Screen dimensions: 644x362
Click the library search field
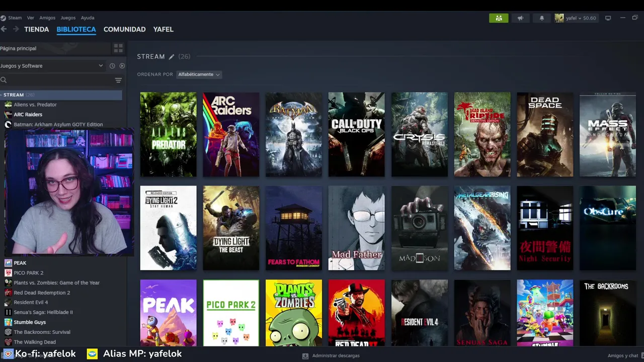click(x=55, y=80)
